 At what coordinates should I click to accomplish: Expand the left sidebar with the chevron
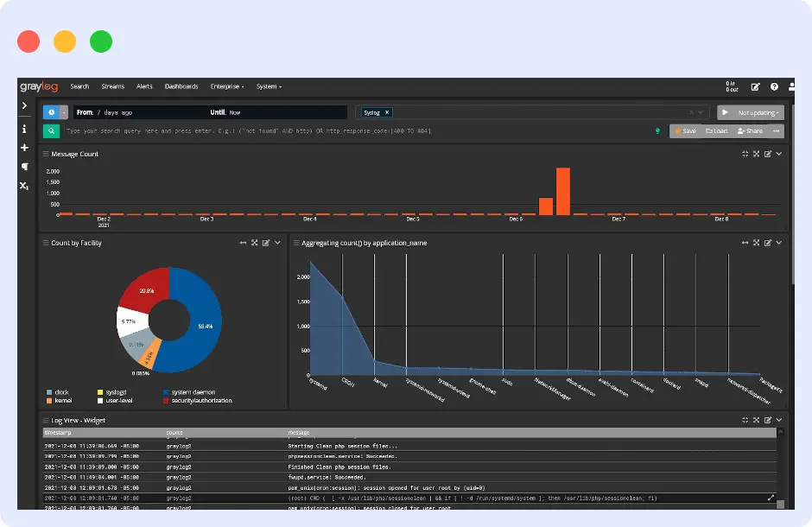24,105
